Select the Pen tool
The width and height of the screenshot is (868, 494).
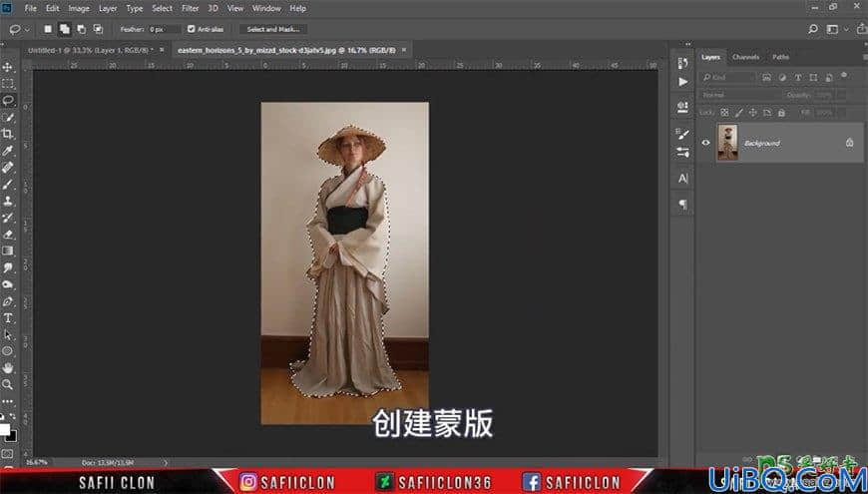tap(8, 301)
